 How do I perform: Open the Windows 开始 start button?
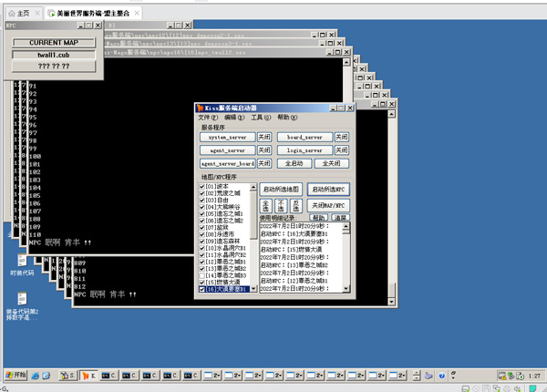(16, 376)
